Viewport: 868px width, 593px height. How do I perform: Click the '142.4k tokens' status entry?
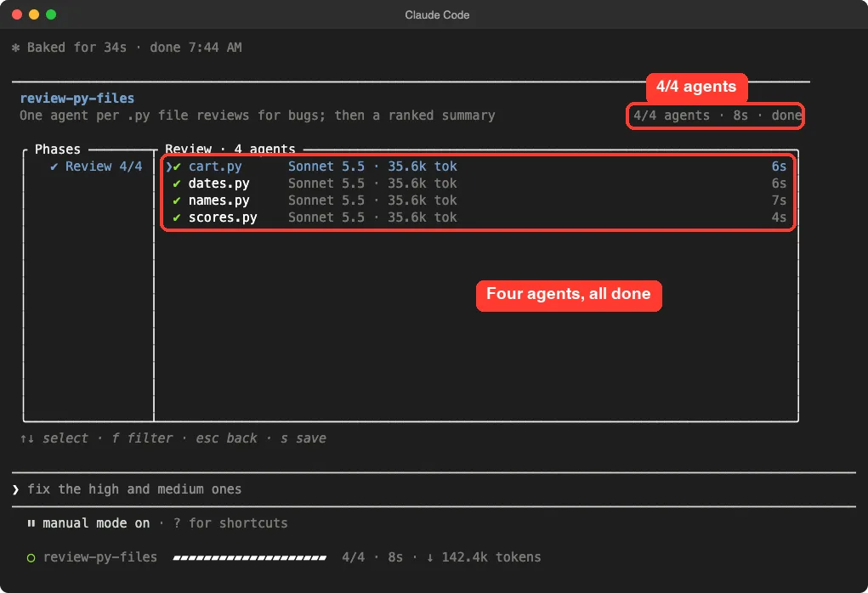click(491, 557)
